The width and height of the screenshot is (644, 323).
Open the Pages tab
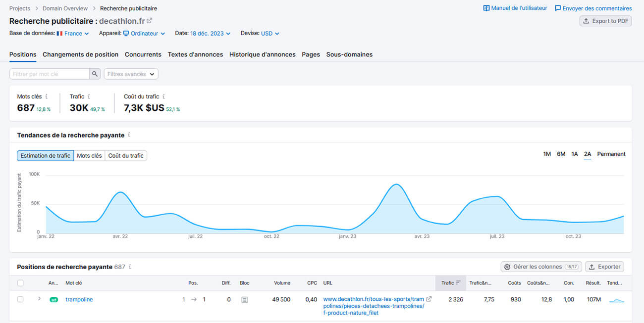tap(311, 54)
